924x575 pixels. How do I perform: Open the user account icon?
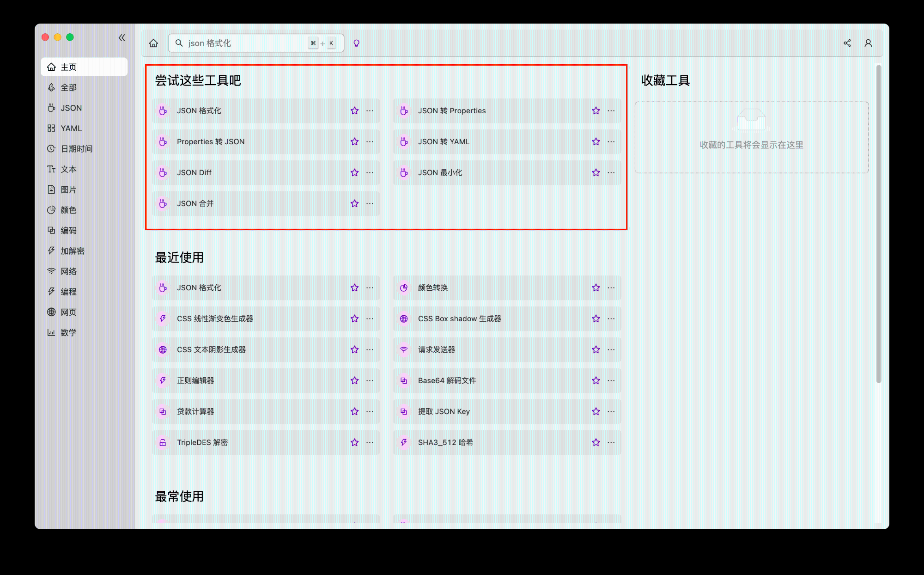pos(868,43)
